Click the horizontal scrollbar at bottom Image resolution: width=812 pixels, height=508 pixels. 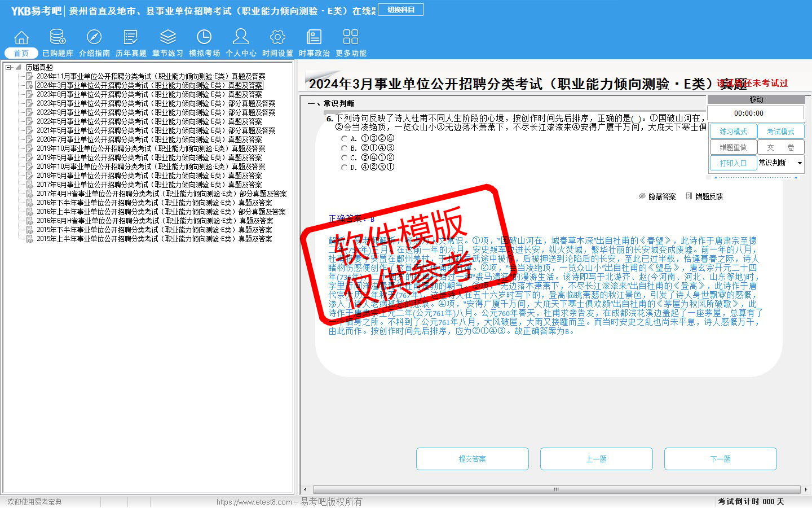pyautogui.click(x=556, y=489)
